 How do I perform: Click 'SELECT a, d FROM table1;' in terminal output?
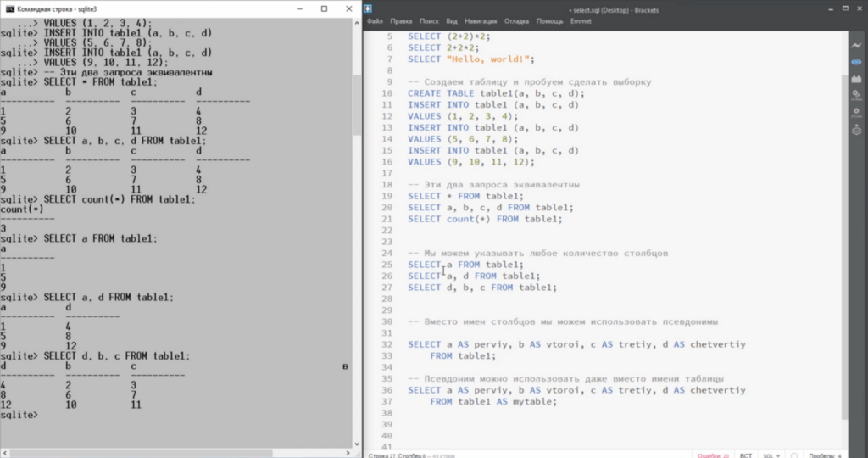108,298
